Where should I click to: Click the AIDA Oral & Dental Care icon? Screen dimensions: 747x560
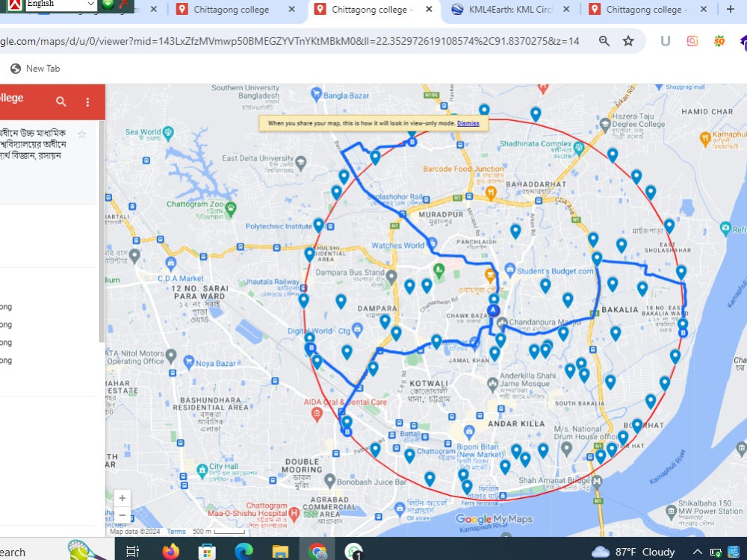pos(317,414)
